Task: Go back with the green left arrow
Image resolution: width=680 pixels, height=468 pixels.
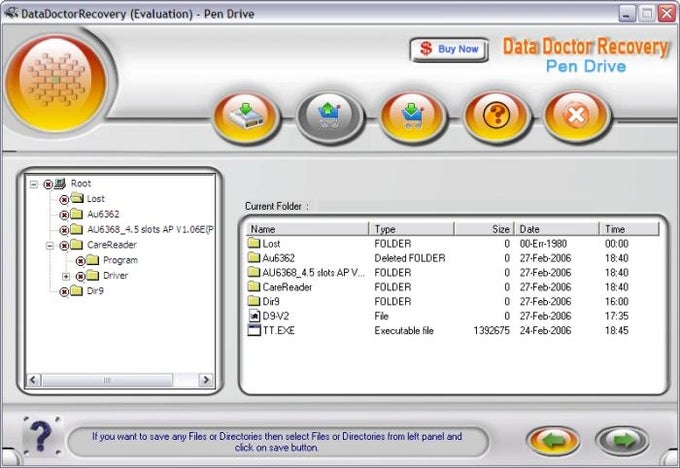Action: click(x=553, y=441)
